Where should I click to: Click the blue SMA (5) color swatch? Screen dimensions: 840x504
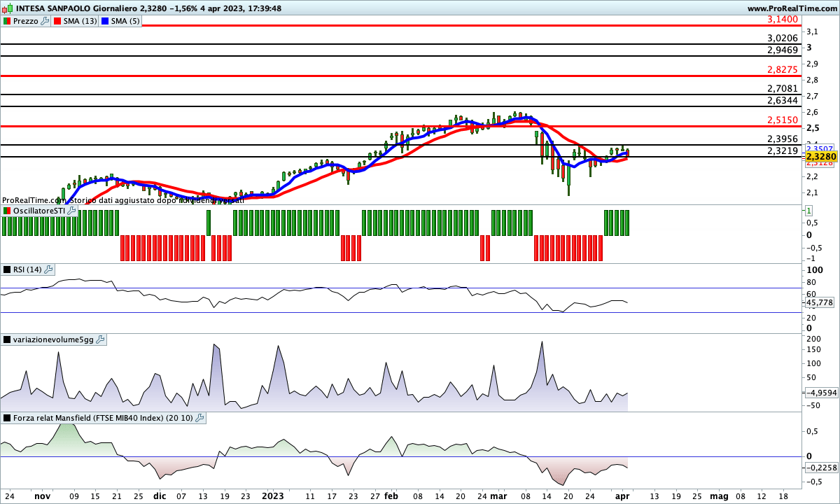105,21
